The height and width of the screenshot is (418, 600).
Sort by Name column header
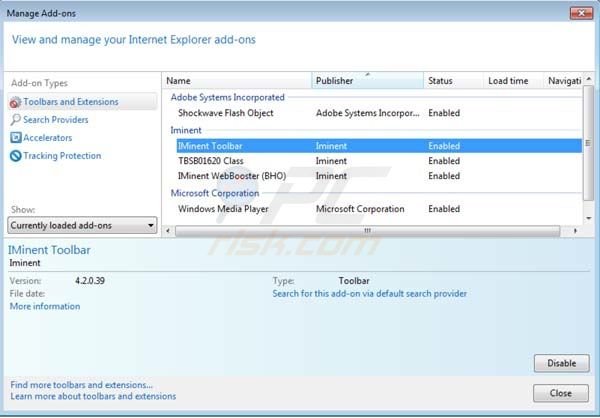pyautogui.click(x=237, y=81)
